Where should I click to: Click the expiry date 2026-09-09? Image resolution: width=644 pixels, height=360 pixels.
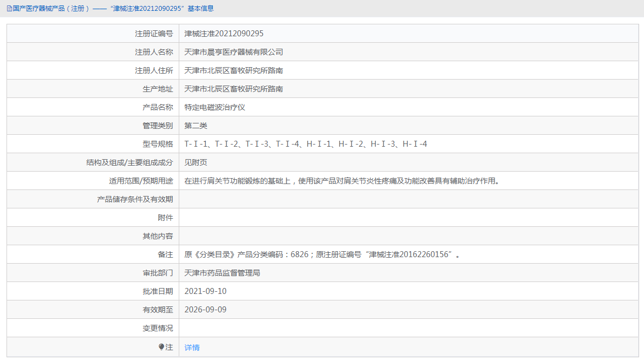[x=205, y=310]
